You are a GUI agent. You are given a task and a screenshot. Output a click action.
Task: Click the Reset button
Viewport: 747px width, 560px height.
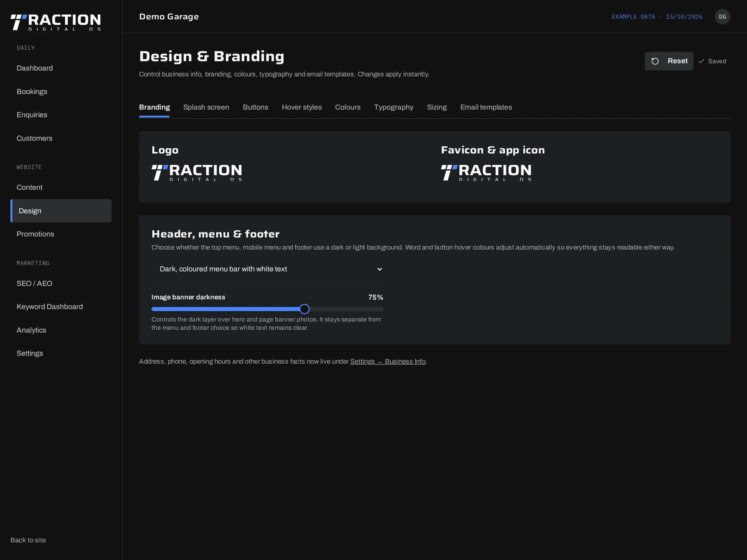pos(669,61)
